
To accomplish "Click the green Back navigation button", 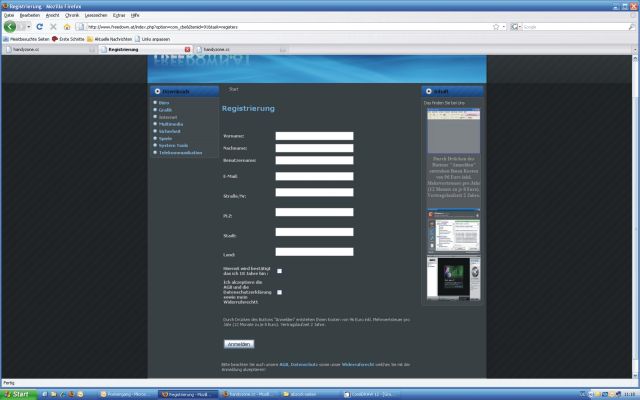I will coord(10,27).
